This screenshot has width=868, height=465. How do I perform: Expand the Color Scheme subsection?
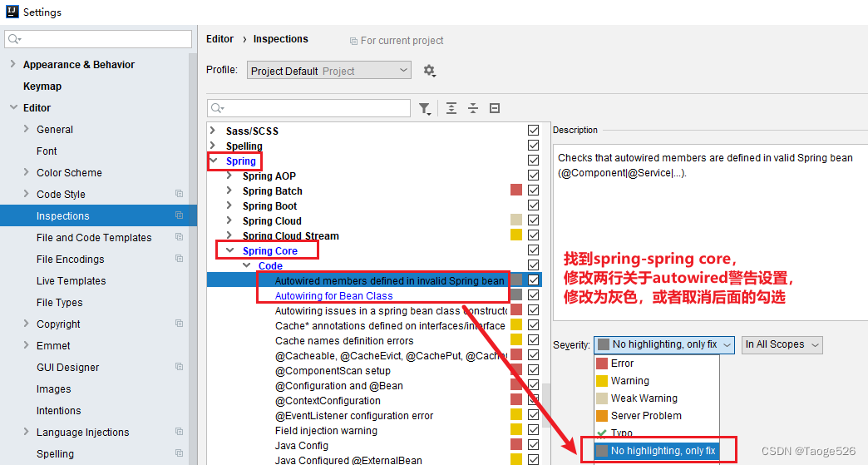[26, 172]
